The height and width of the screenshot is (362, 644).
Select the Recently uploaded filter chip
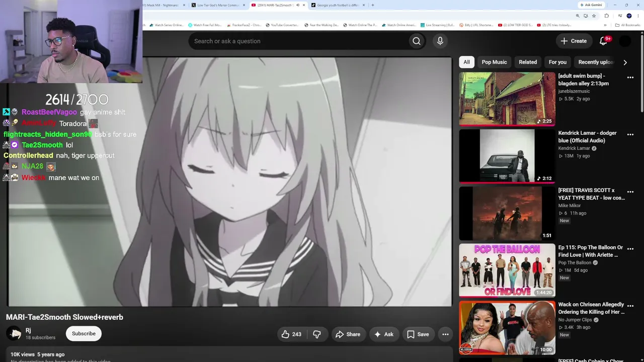pos(596,62)
